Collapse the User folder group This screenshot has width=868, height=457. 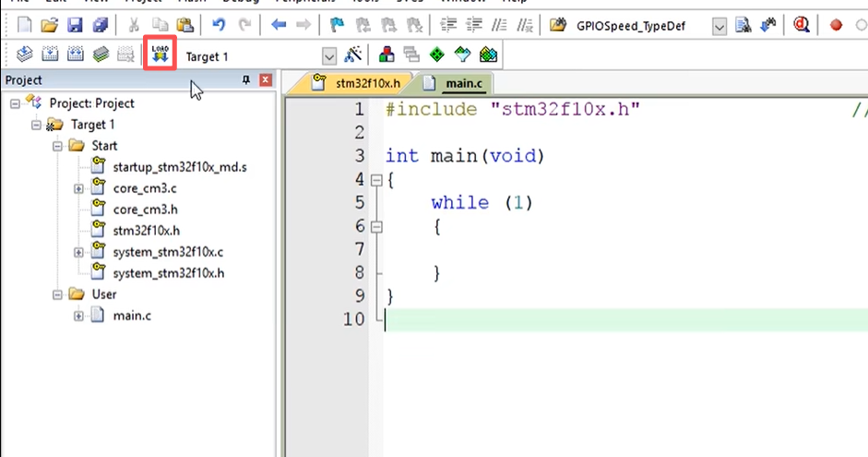point(57,295)
